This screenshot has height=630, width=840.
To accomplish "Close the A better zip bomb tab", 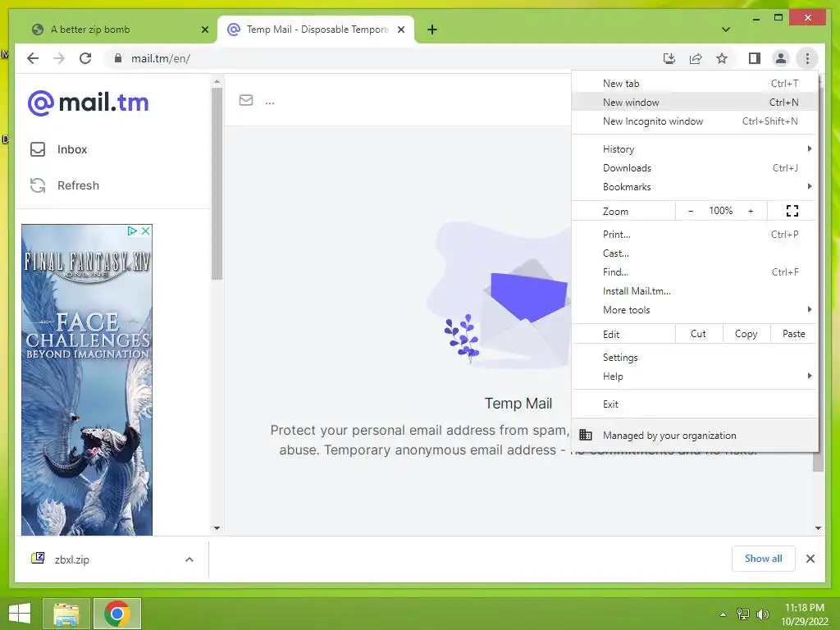I will pos(204,30).
